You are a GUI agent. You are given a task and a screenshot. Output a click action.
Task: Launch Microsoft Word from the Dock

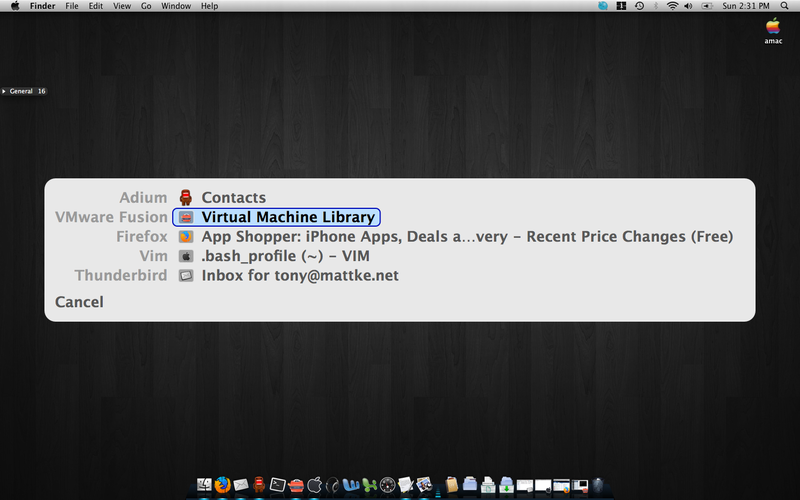pyautogui.click(x=351, y=485)
